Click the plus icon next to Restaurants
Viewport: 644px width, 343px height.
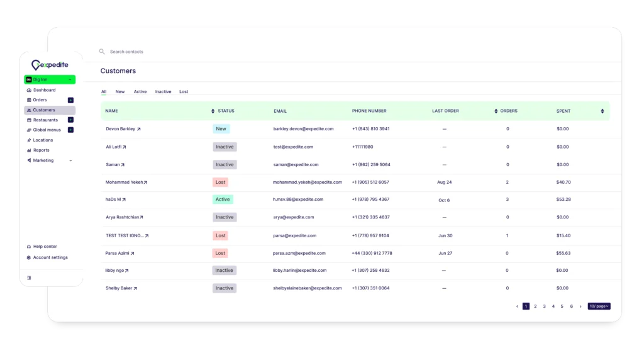(70, 120)
